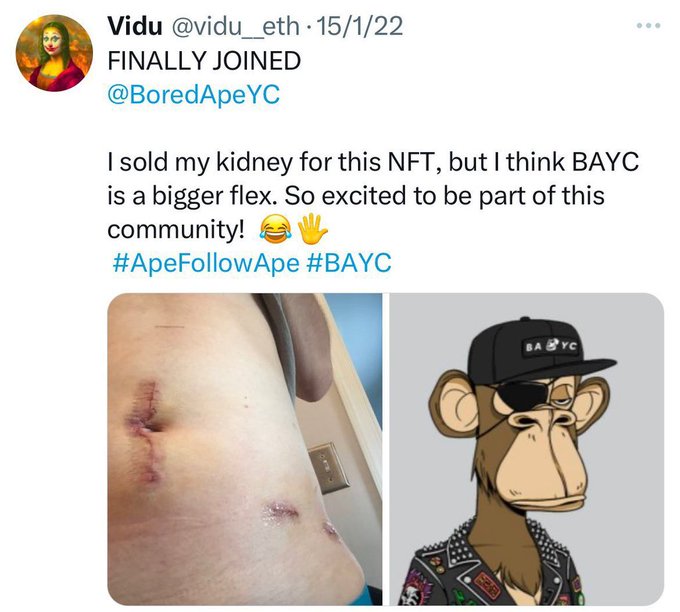The width and height of the screenshot is (680, 612).
Task: Expand the left scar photo
Action: click(x=245, y=448)
